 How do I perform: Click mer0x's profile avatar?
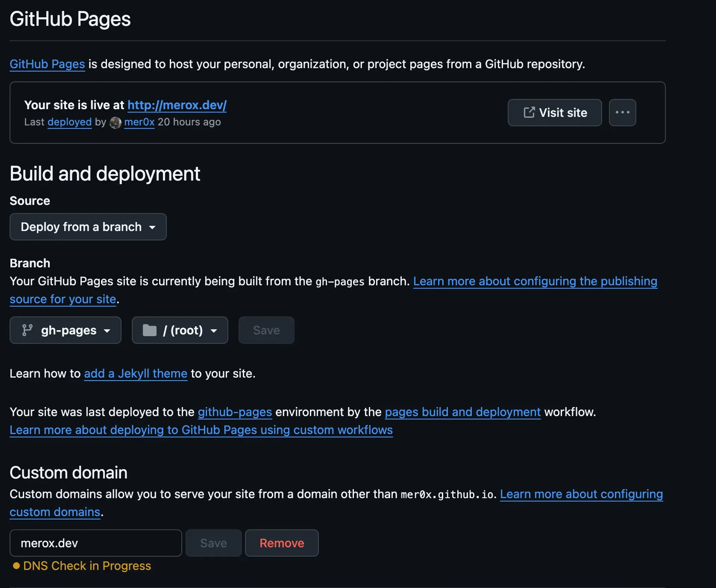point(116,122)
